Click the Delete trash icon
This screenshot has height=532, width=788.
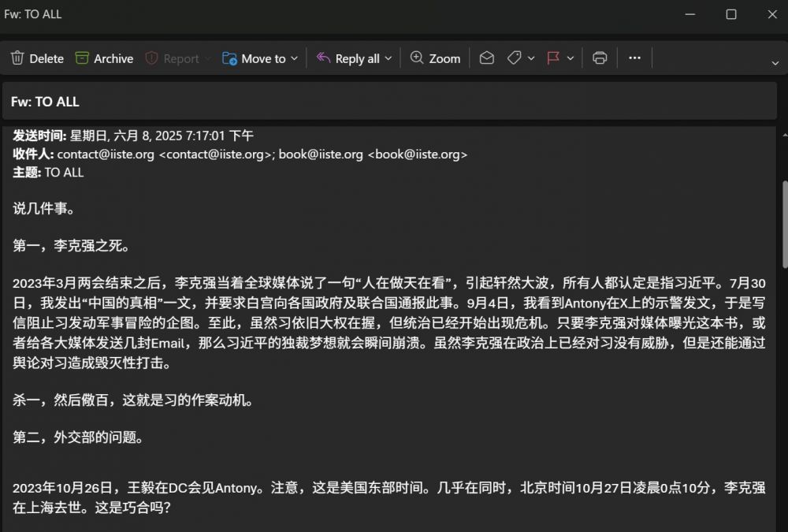pos(17,58)
